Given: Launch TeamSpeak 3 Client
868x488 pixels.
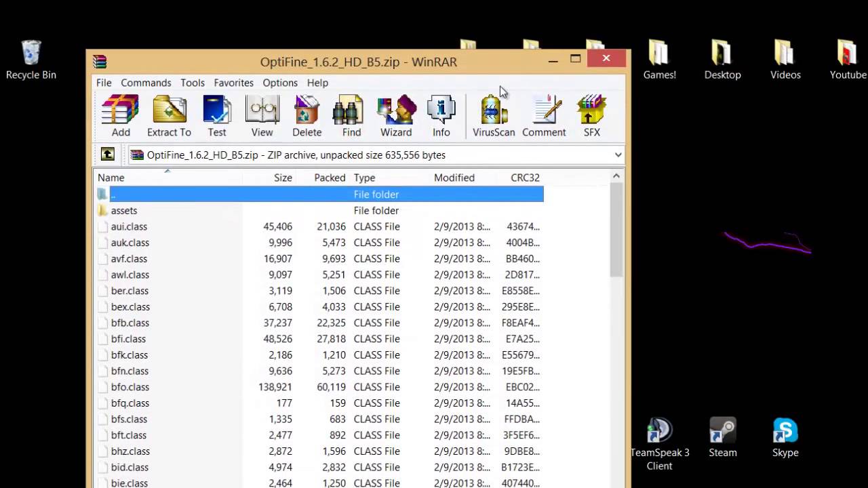Looking at the screenshot, I should (659, 444).
